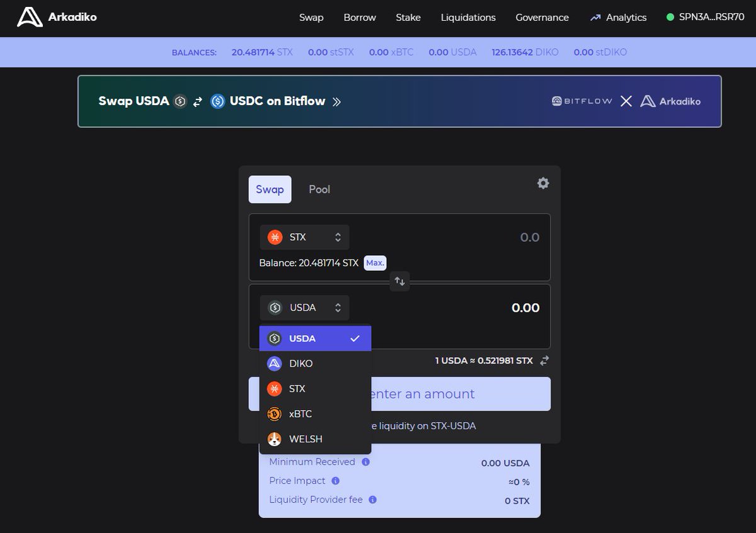The image size is (756, 533).
Task: Open the Governance page
Action: (542, 18)
